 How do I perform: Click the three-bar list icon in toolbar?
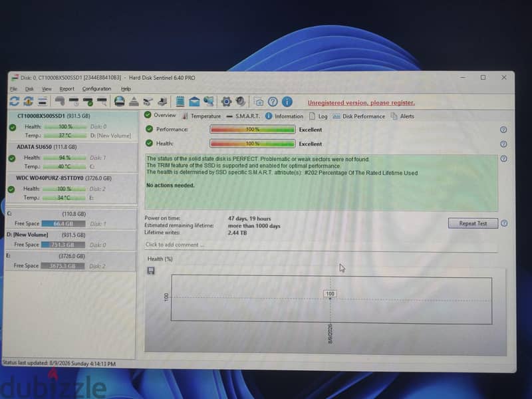pos(43,101)
